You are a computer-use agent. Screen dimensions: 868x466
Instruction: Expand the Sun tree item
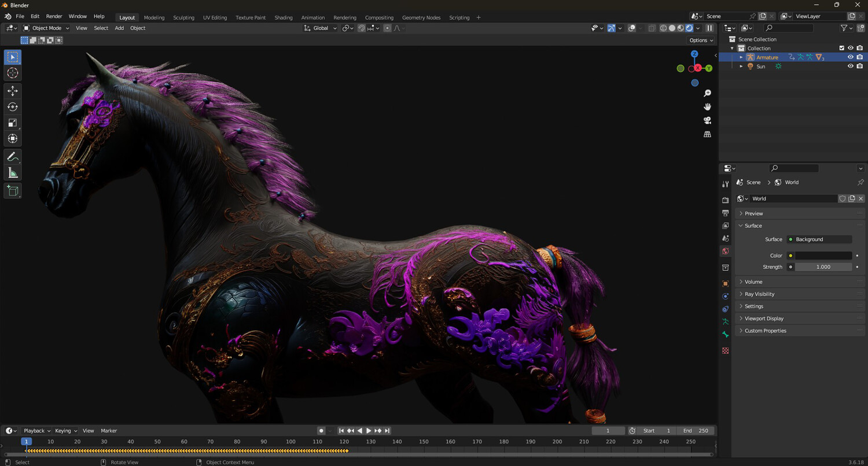tap(741, 66)
